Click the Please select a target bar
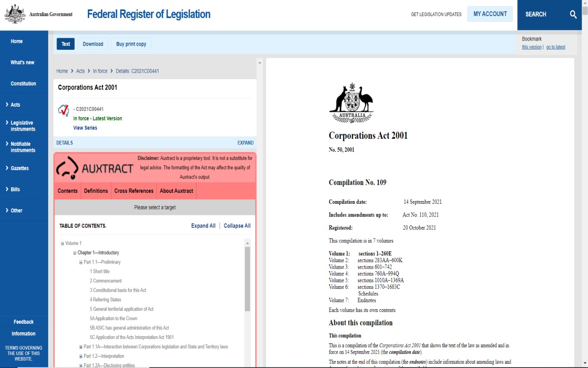This screenshot has height=368, width=588. click(x=155, y=207)
